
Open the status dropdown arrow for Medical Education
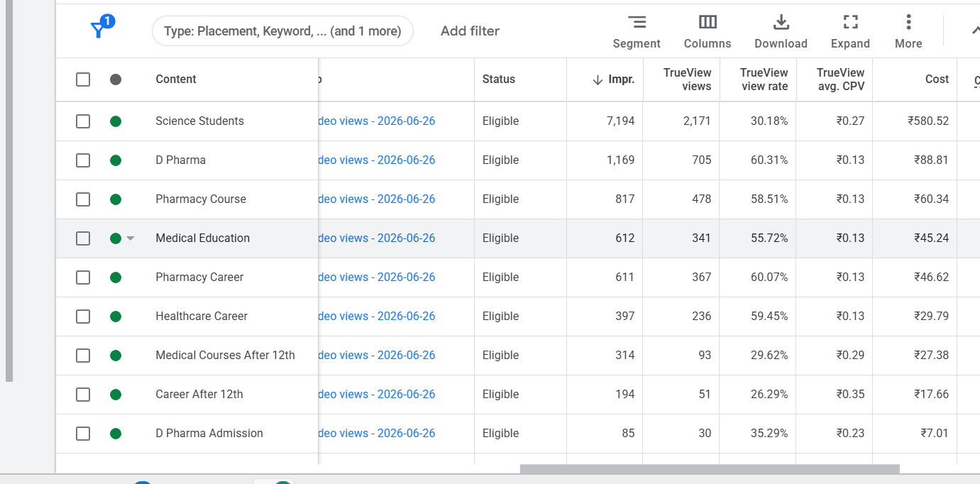click(130, 238)
